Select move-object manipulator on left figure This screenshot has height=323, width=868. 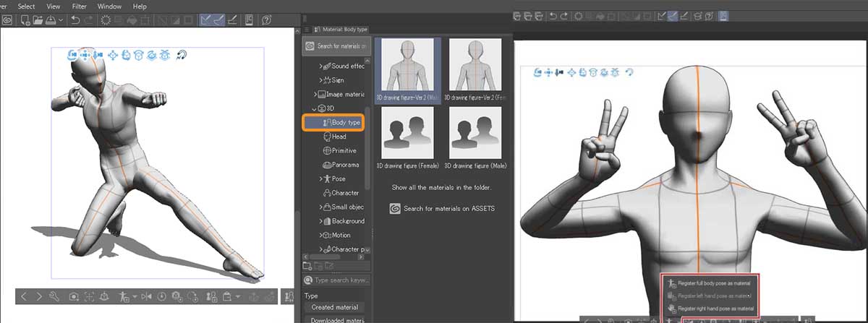pos(113,55)
